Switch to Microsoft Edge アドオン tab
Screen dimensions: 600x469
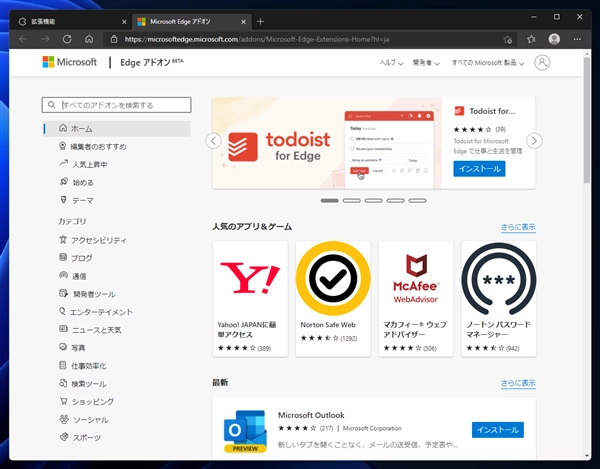pyautogui.click(x=191, y=22)
